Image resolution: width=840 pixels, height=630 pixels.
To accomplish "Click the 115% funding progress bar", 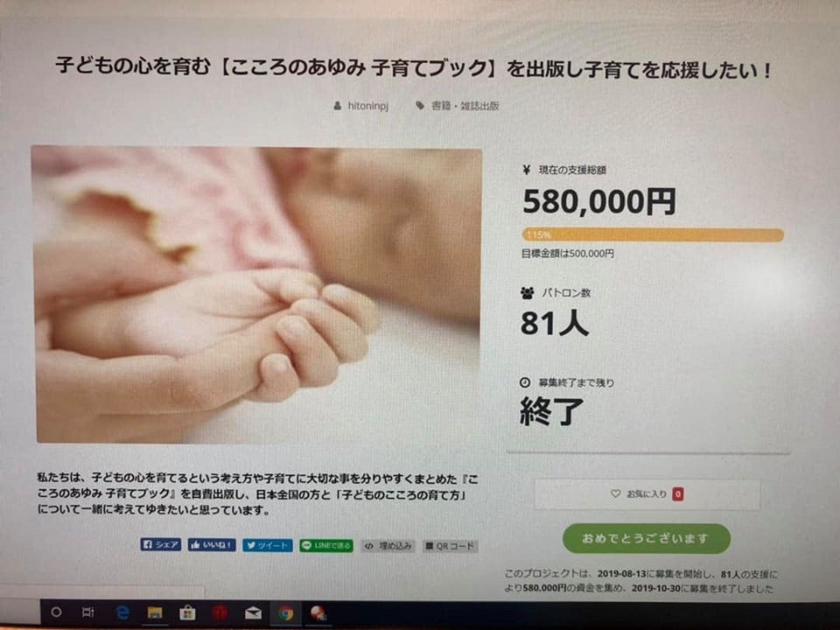I will [x=653, y=234].
